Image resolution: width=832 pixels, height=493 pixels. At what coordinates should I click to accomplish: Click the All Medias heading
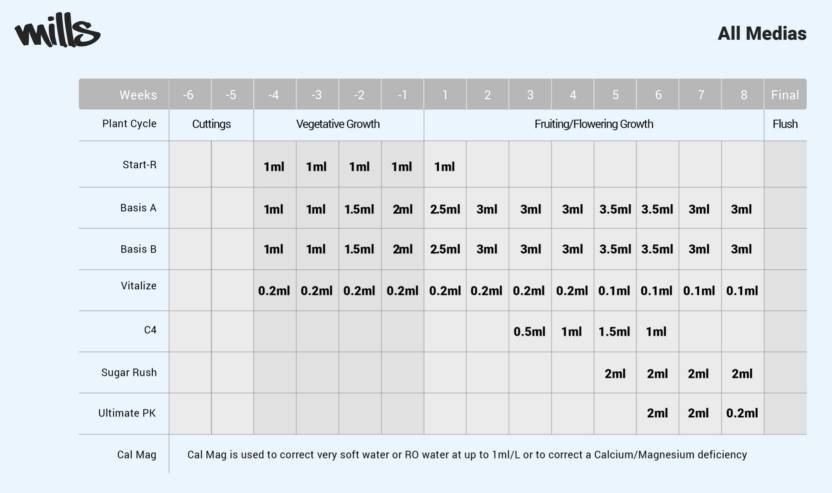click(762, 33)
